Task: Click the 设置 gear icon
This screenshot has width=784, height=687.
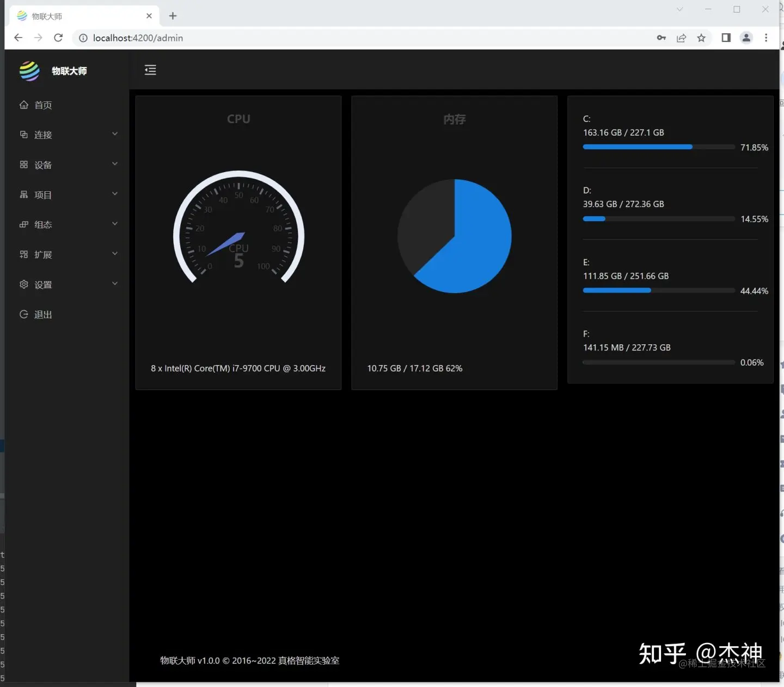Action: [24, 284]
